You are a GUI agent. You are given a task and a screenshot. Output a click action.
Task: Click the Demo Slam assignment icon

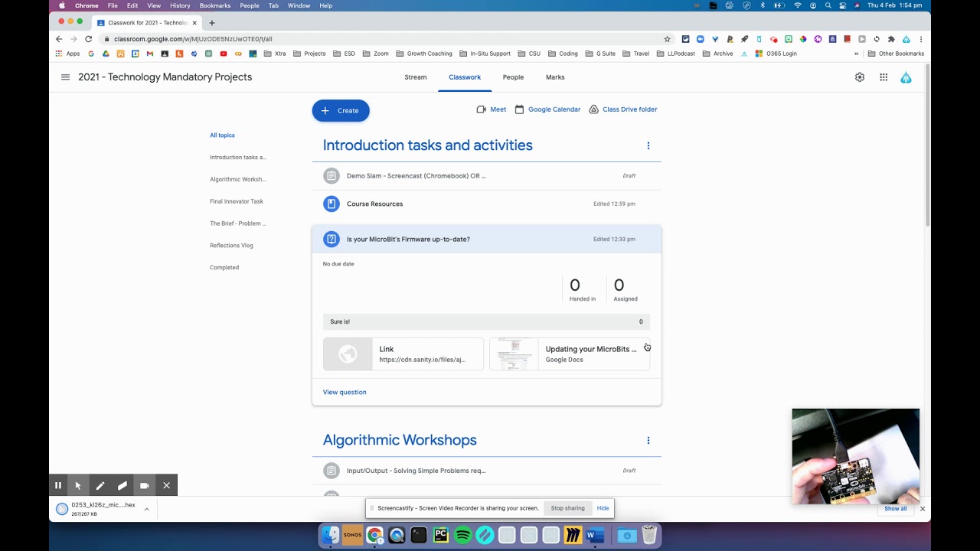(331, 176)
